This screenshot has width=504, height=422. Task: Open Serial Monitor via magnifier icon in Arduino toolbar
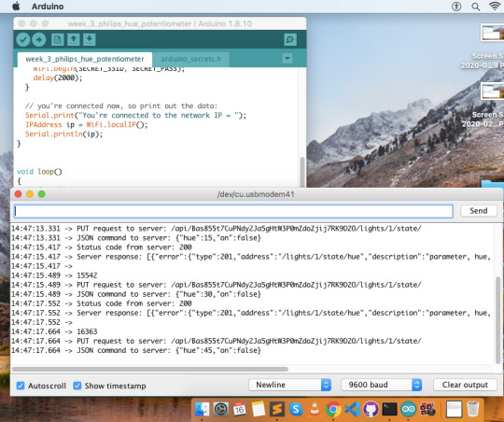point(290,39)
